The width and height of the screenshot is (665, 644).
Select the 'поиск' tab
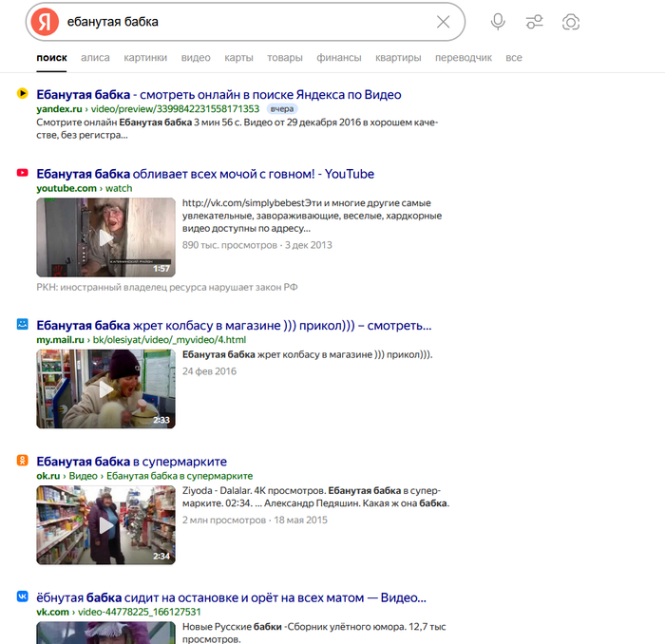click(x=51, y=58)
